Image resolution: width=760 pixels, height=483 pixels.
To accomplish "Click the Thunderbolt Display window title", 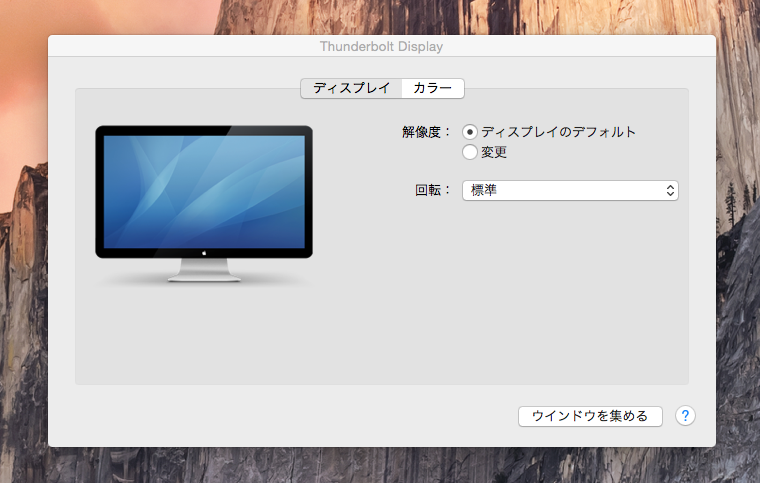I will click(x=381, y=47).
